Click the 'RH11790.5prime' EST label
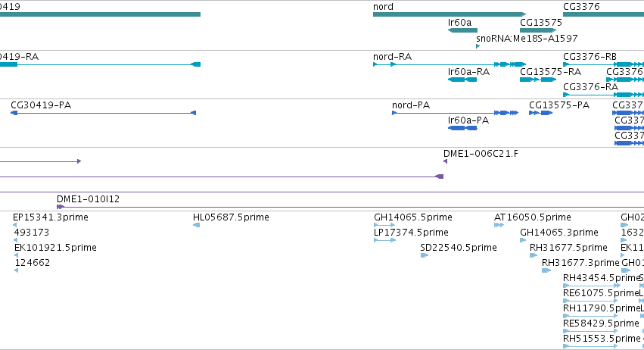Image resolution: width=644 pixels, height=350 pixels. coord(602,308)
